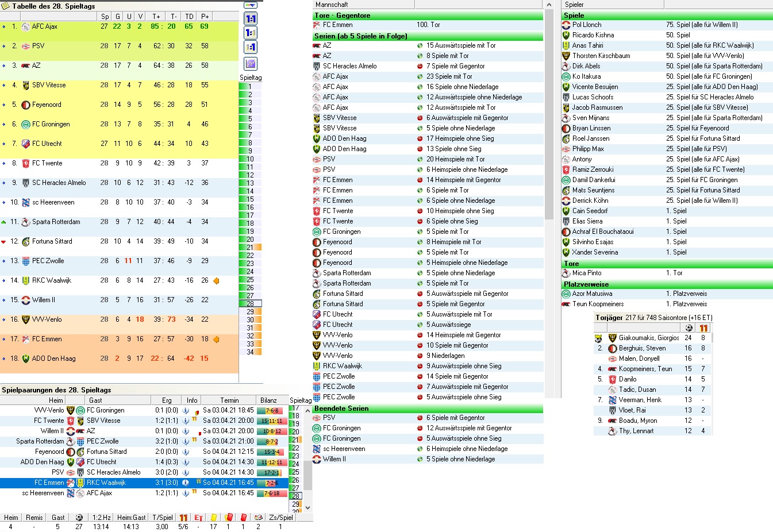
Task: Click "Serien (ab 5 Spiele in Folge)" header
Action: 428,36
